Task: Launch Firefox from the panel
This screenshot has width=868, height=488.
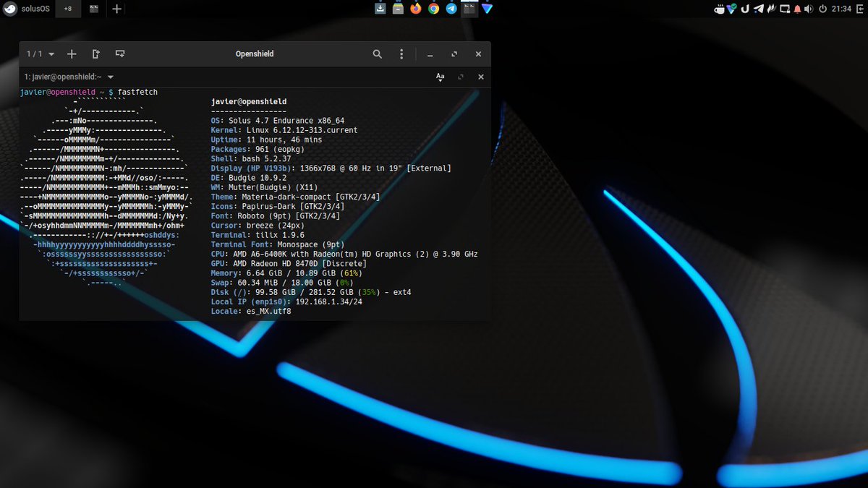Action: (x=416, y=9)
